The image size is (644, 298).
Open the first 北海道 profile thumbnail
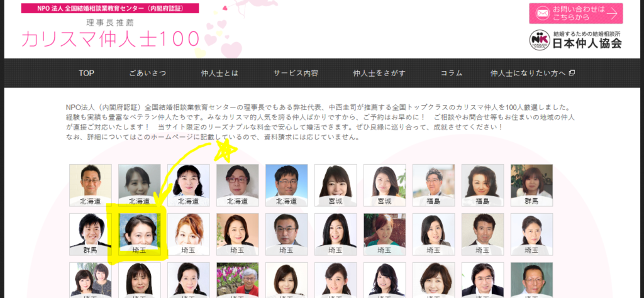point(91,185)
